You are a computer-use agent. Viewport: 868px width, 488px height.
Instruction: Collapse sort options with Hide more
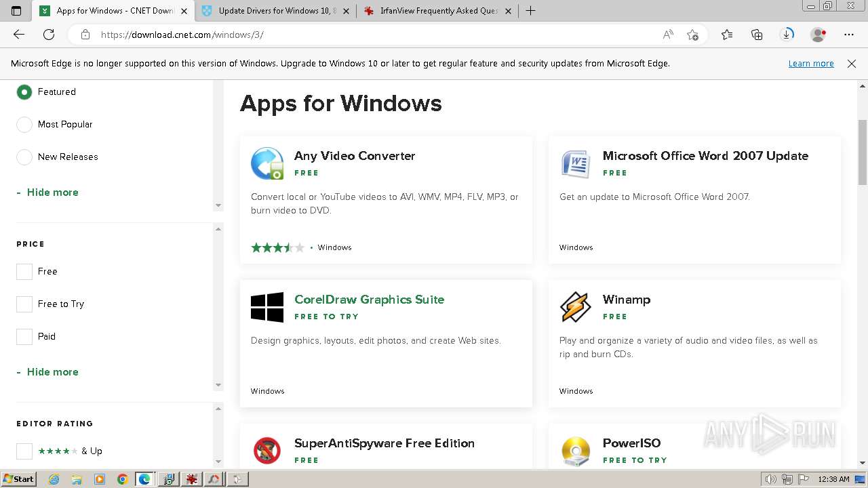coord(47,192)
